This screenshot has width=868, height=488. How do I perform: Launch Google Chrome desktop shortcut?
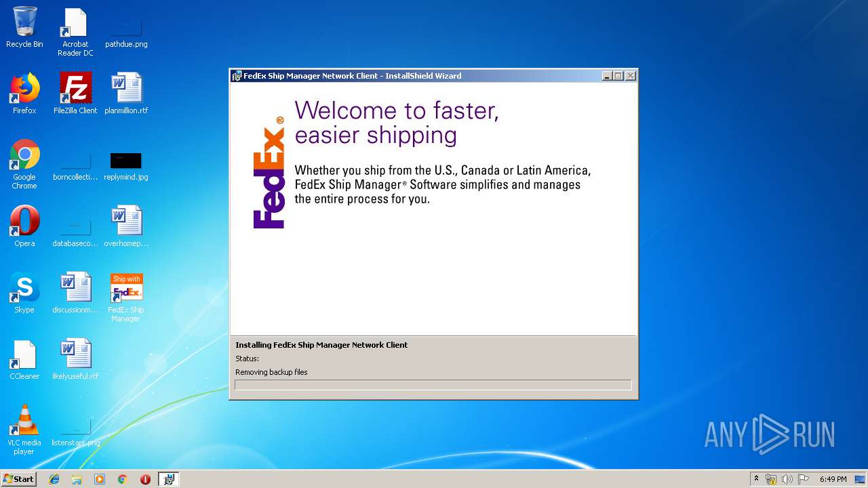(x=24, y=164)
